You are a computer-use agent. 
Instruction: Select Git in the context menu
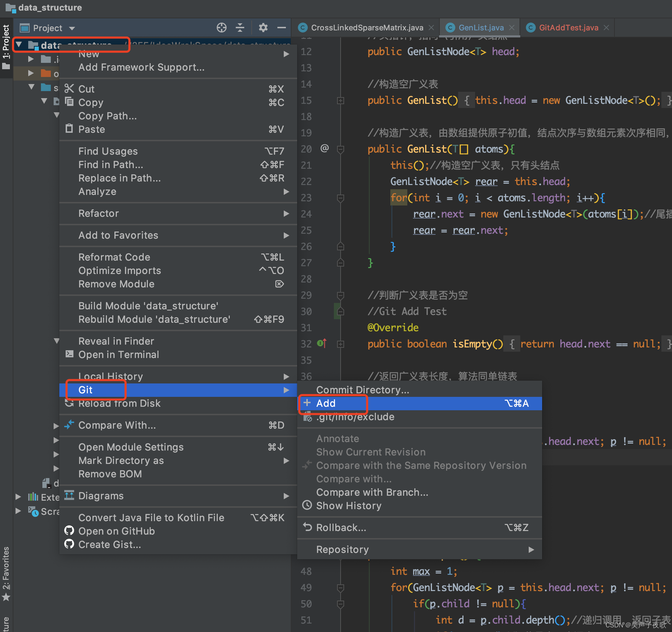tap(178, 390)
